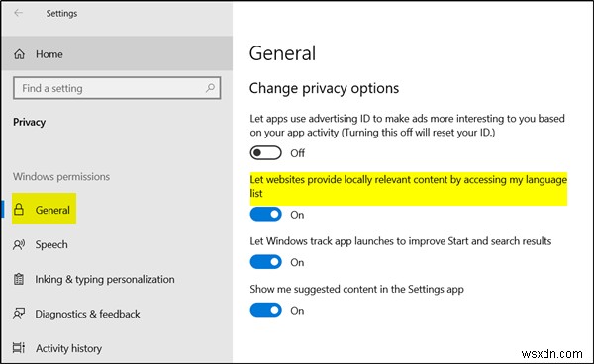Click the search magnifier icon
This screenshot has height=364, width=594.
click(x=210, y=88)
